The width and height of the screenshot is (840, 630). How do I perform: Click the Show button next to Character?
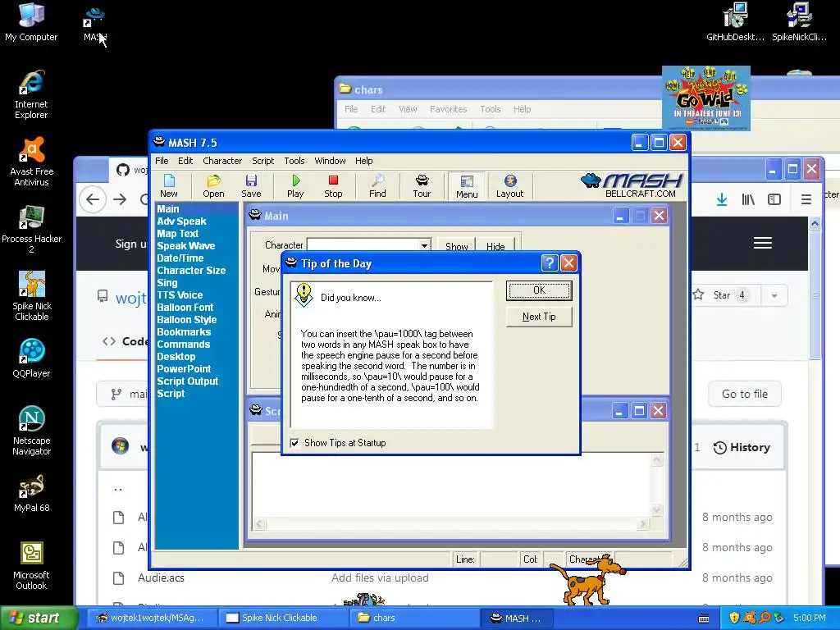point(456,246)
